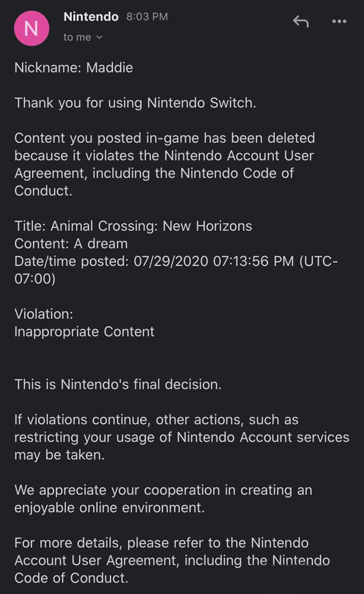Click "Thank you for using Nintendo Switch" text

[x=135, y=103]
